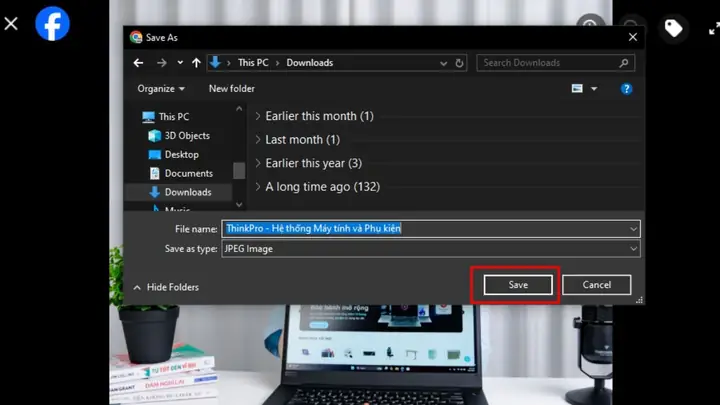This screenshot has height=405, width=720.
Task: Open the help question mark icon
Action: (x=626, y=89)
